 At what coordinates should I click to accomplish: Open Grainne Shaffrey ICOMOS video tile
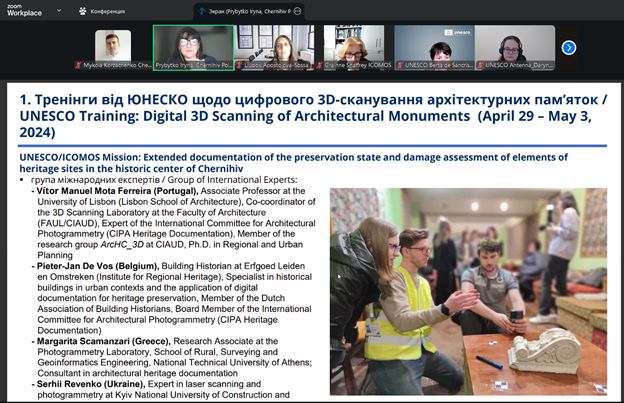click(354, 46)
